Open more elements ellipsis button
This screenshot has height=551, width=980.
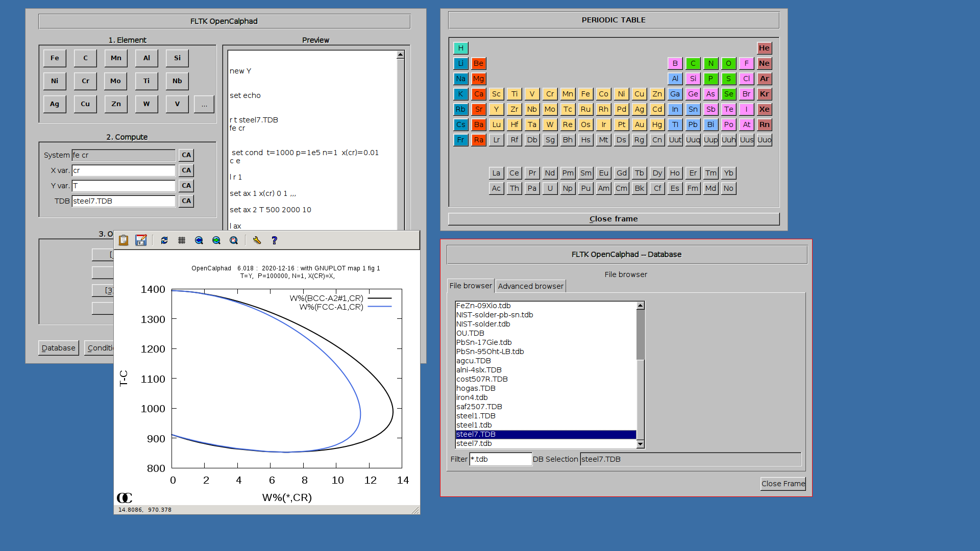(204, 104)
